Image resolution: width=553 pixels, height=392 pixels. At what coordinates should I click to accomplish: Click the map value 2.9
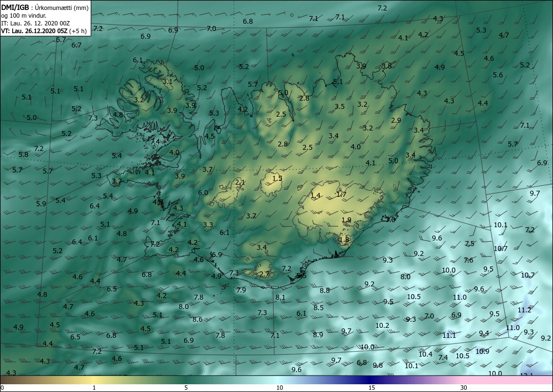(396, 120)
